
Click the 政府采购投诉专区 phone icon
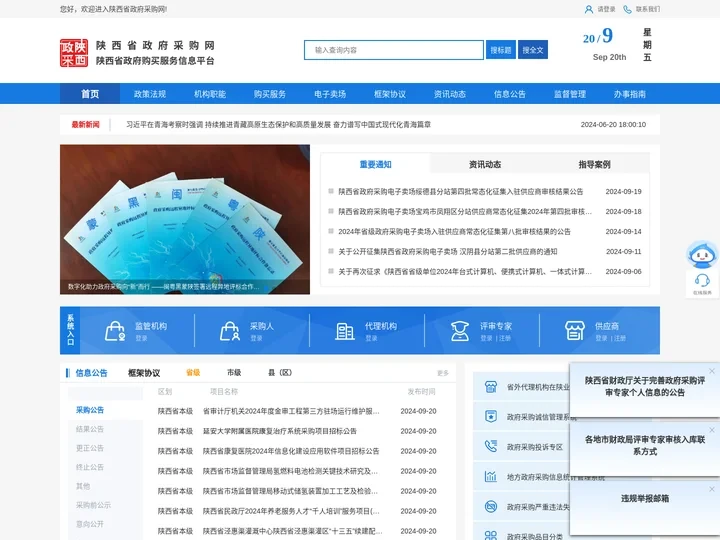(x=491, y=446)
